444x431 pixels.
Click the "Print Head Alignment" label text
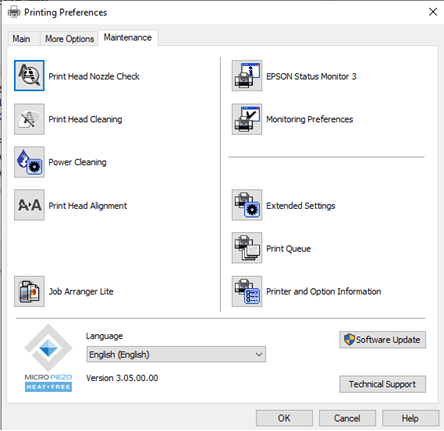[x=88, y=206]
